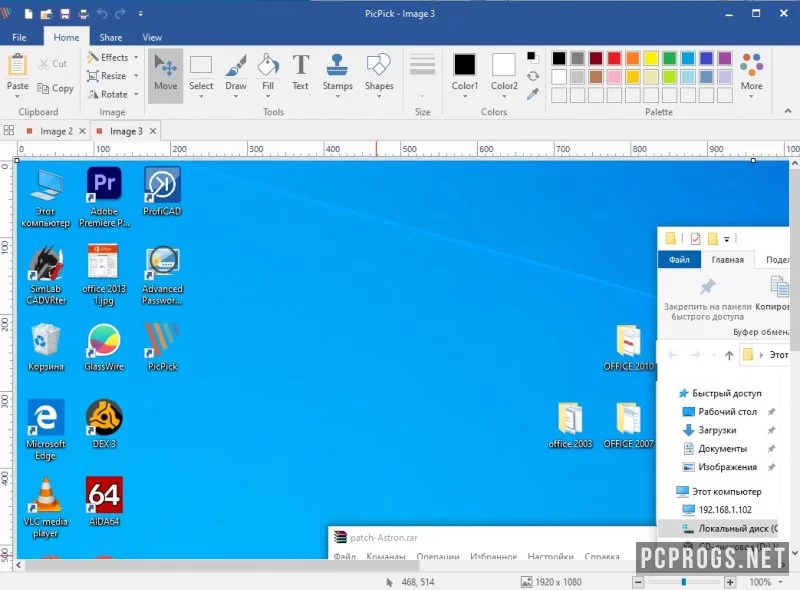Click the tab thumbnails grid icon
Viewport: 800px width, 590px height.
(x=9, y=131)
